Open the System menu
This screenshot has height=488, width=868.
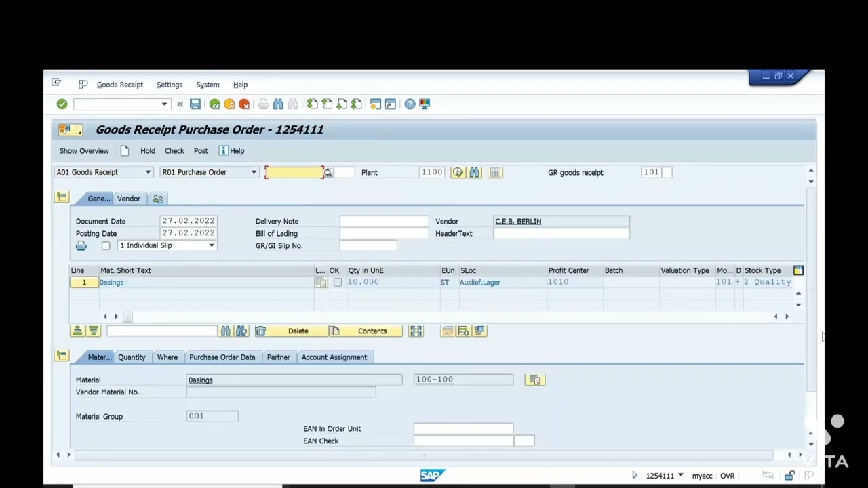208,85
